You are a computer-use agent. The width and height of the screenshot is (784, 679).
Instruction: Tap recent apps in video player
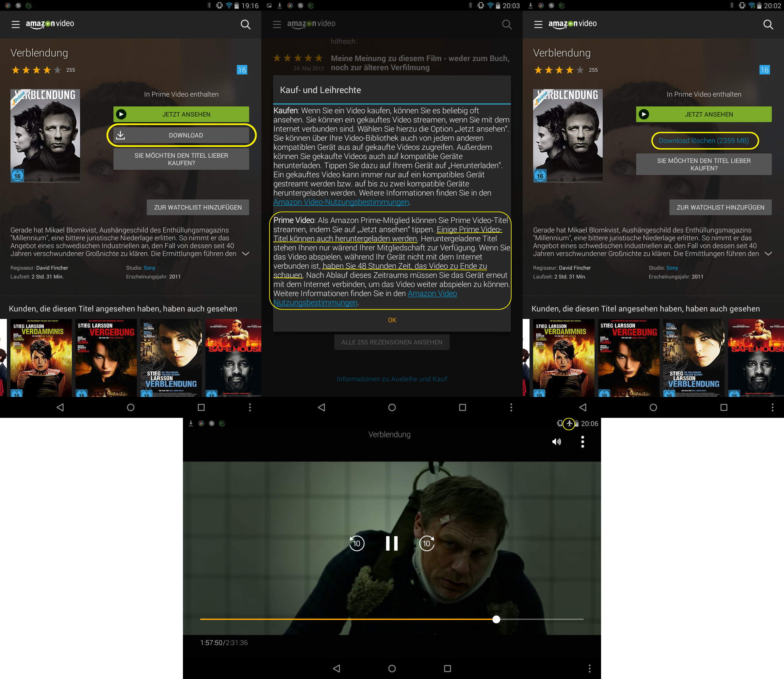click(x=447, y=669)
